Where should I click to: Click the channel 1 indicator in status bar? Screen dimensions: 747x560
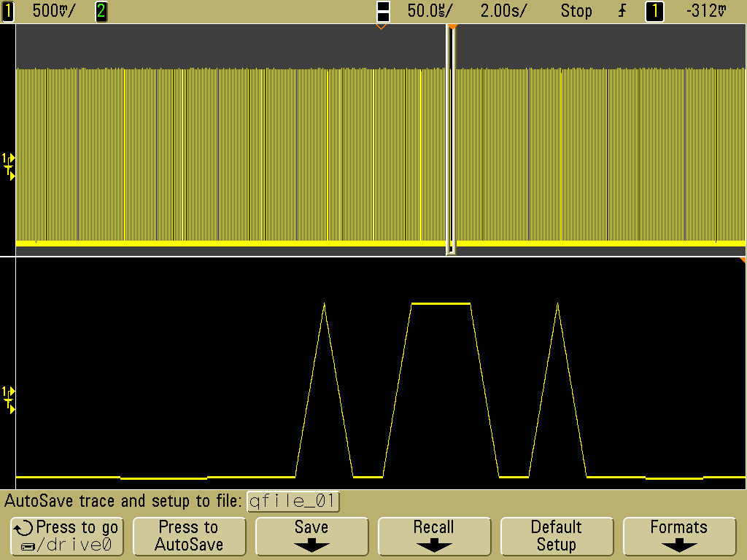[x=8, y=11]
